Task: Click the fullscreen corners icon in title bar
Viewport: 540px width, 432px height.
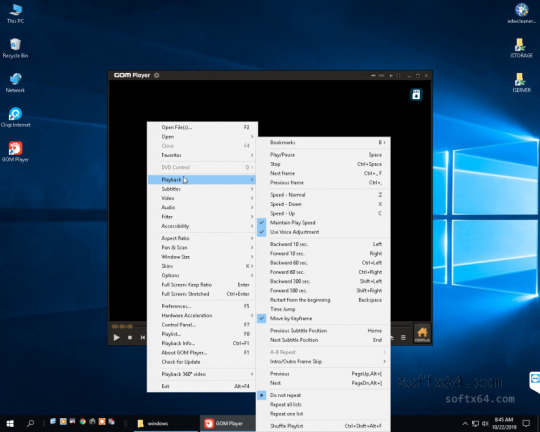Action: pos(398,75)
